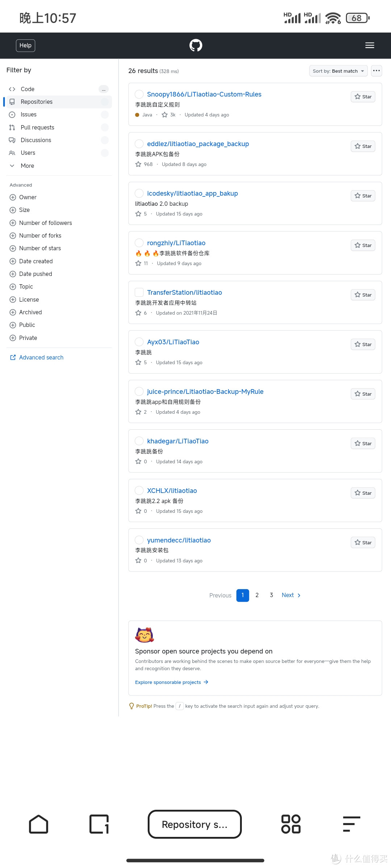Viewport: 391px width, 868px height.
Task: Star the icodesky/litiaotiao_app_bakup repository
Action: [363, 196]
